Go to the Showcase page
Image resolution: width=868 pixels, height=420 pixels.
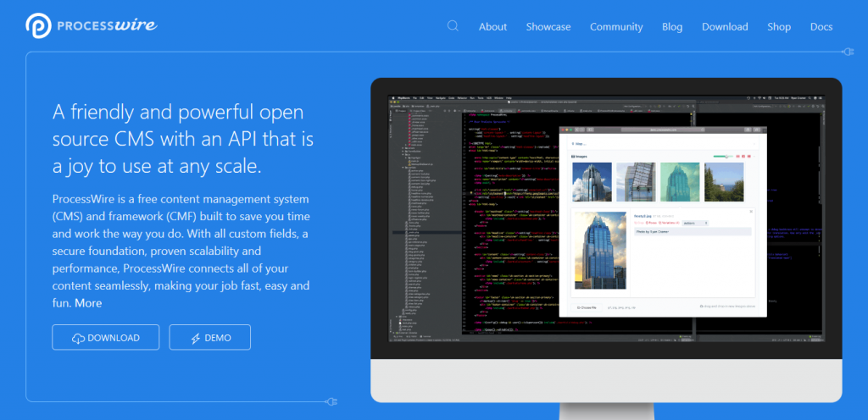(548, 26)
